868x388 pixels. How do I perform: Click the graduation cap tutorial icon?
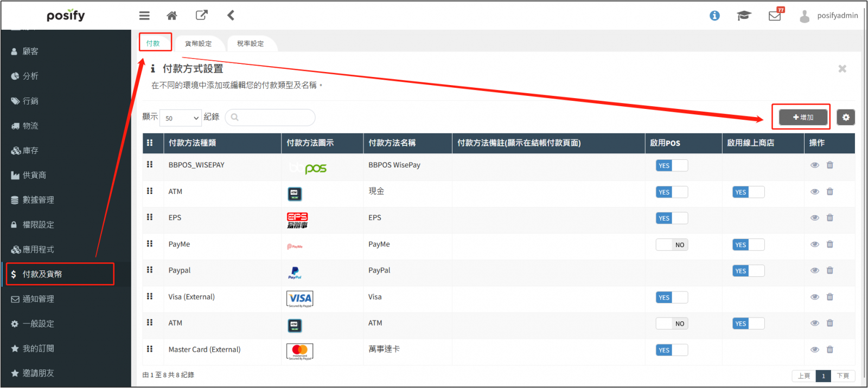coord(744,16)
